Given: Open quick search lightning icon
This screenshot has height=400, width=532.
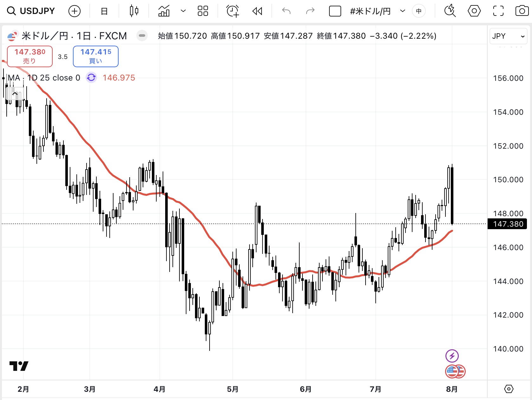Looking at the screenshot, I should (450, 11).
